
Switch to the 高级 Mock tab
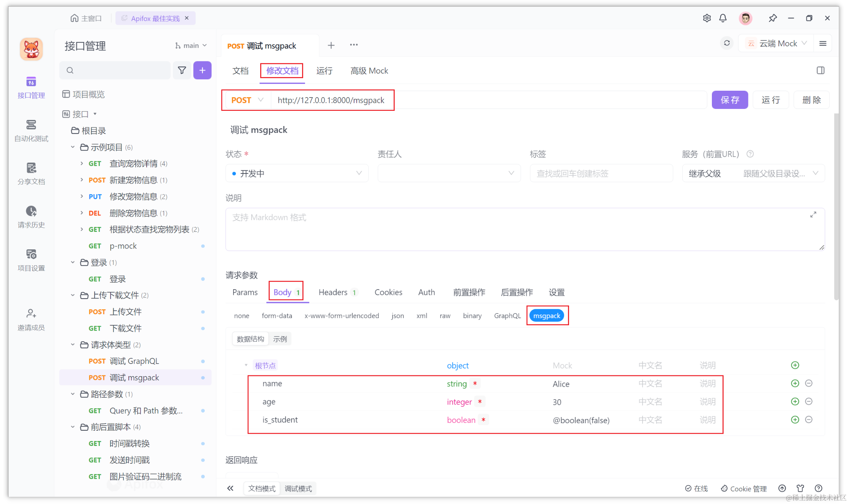pyautogui.click(x=368, y=71)
